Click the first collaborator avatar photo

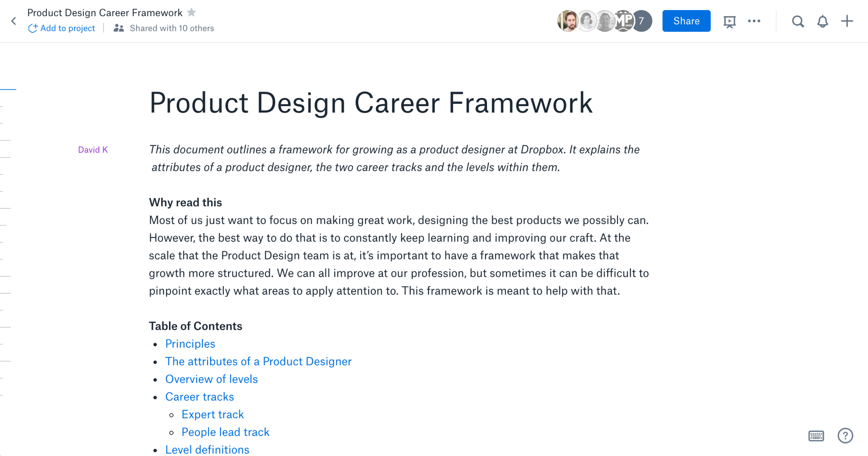click(568, 21)
